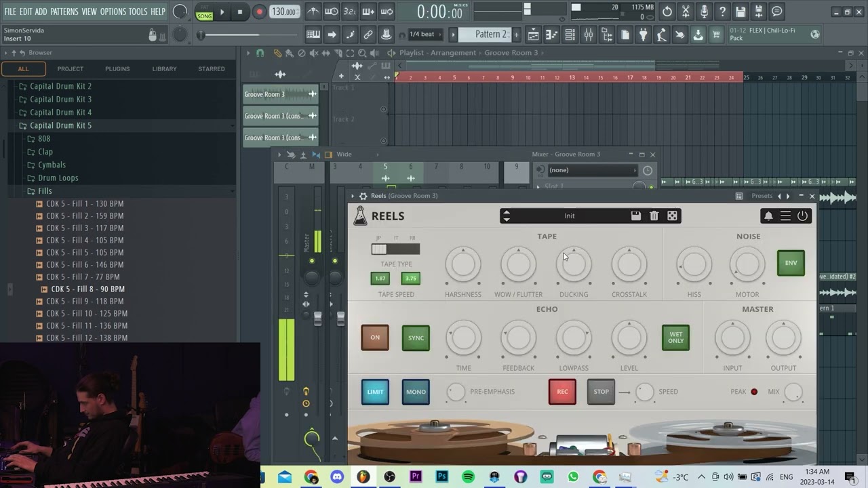This screenshot has height=488, width=868.
Task: Save project with the floppy disk icon
Action: pos(741,12)
